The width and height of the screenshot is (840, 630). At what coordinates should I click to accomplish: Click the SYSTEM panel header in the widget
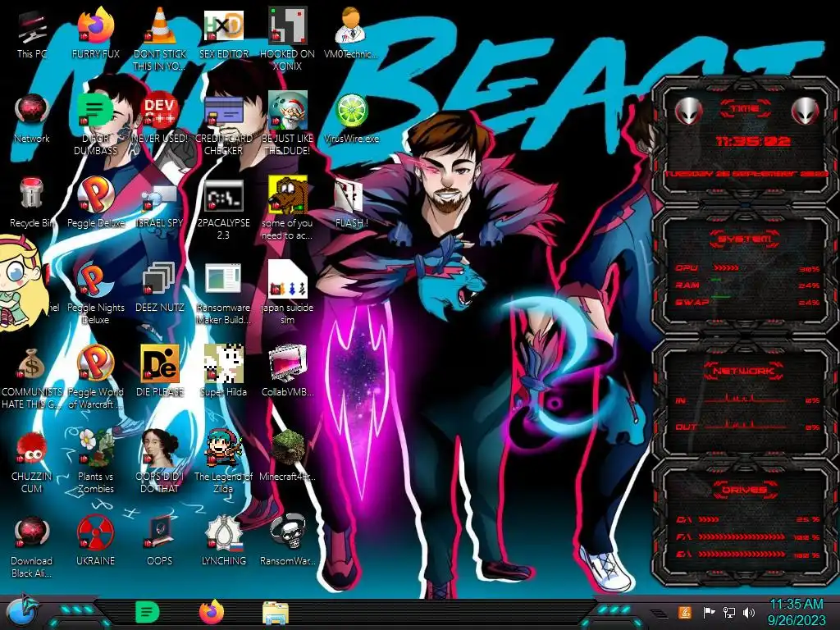[745, 239]
